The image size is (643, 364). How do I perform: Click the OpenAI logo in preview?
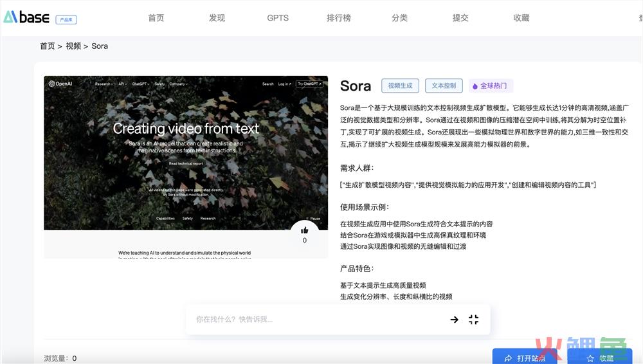60,84
